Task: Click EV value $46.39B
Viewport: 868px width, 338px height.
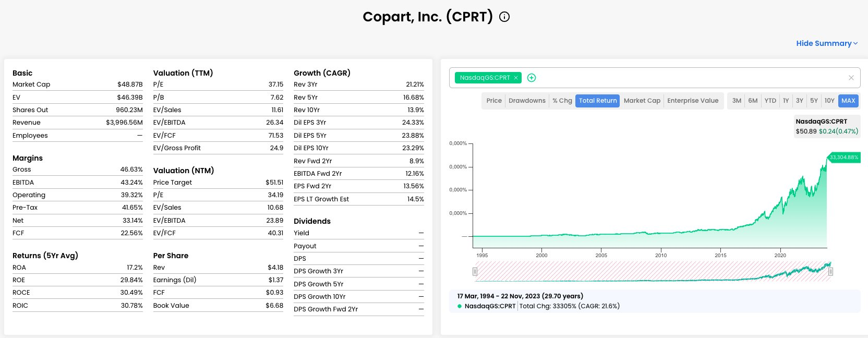Action: pyautogui.click(x=130, y=98)
